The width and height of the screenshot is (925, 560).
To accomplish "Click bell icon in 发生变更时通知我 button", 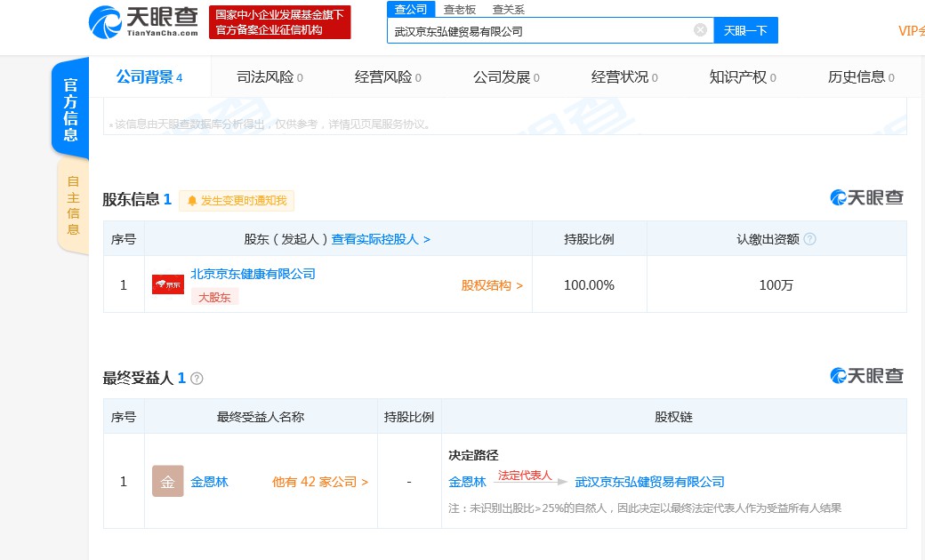I will 192,201.
